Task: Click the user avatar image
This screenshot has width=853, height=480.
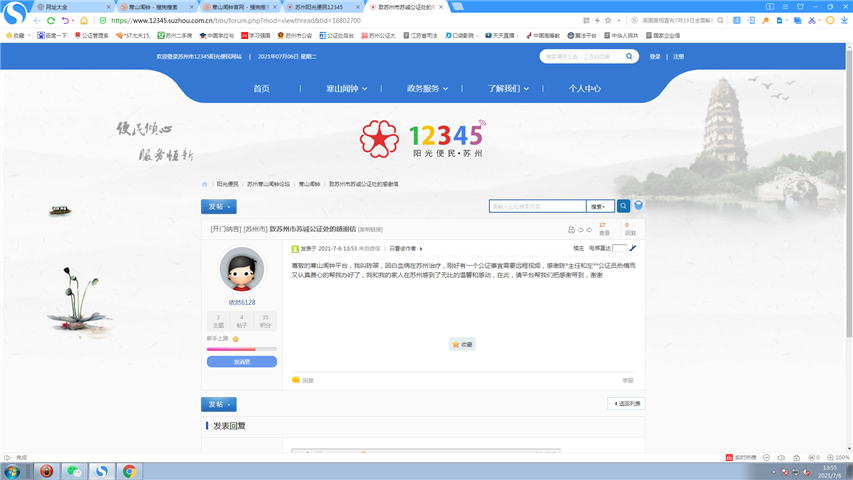Action: point(242,269)
